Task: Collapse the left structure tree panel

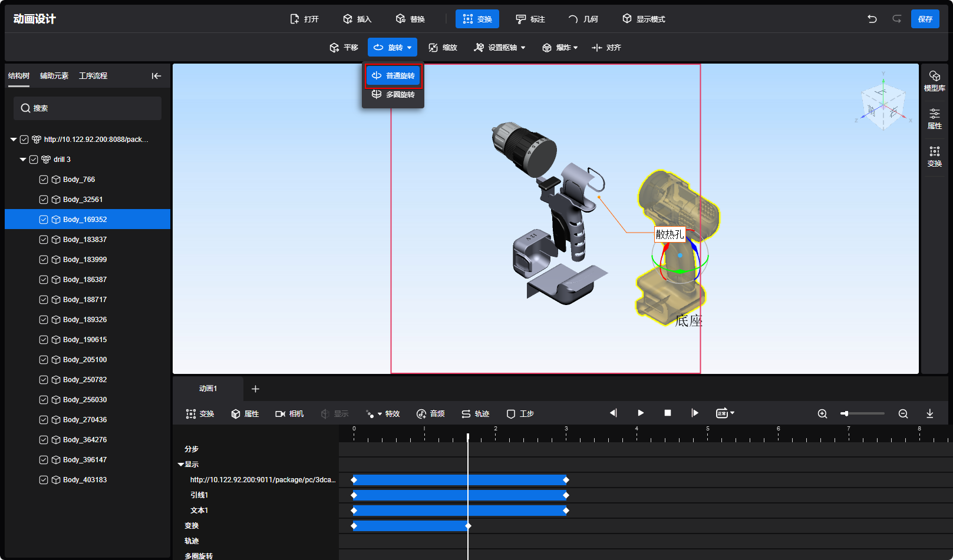Action: click(156, 76)
